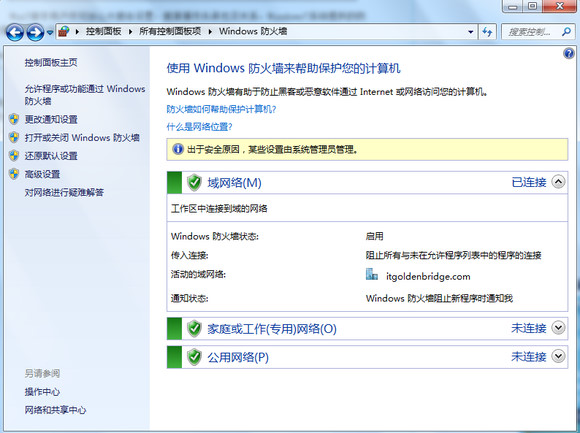Refresh the page with the refresh button
The height and width of the screenshot is (433, 580).
(487, 32)
